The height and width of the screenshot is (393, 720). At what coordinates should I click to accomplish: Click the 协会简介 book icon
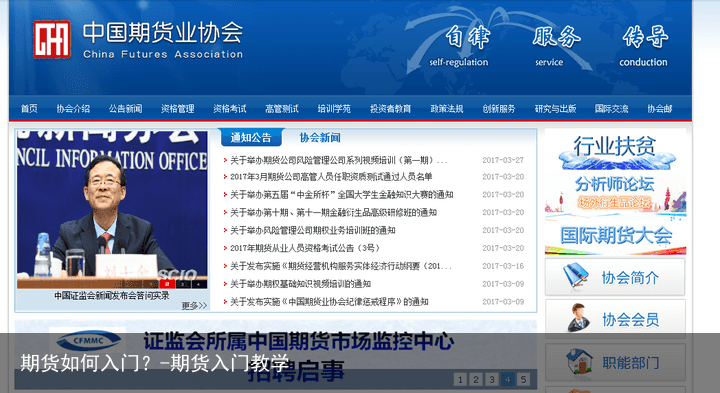tap(575, 277)
